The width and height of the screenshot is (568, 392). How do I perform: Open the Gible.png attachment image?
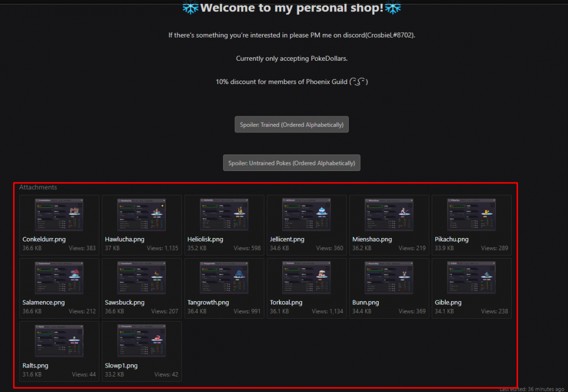pyautogui.click(x=471, y=278)
